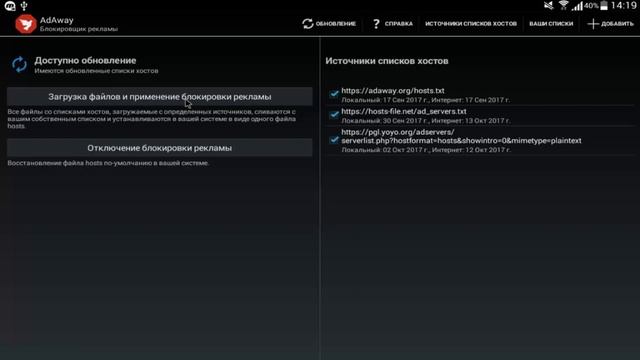Screen dimensions: 640x360
Task: Uncheck the adaway.org/hosts.txt source
Action: [334, 94]
